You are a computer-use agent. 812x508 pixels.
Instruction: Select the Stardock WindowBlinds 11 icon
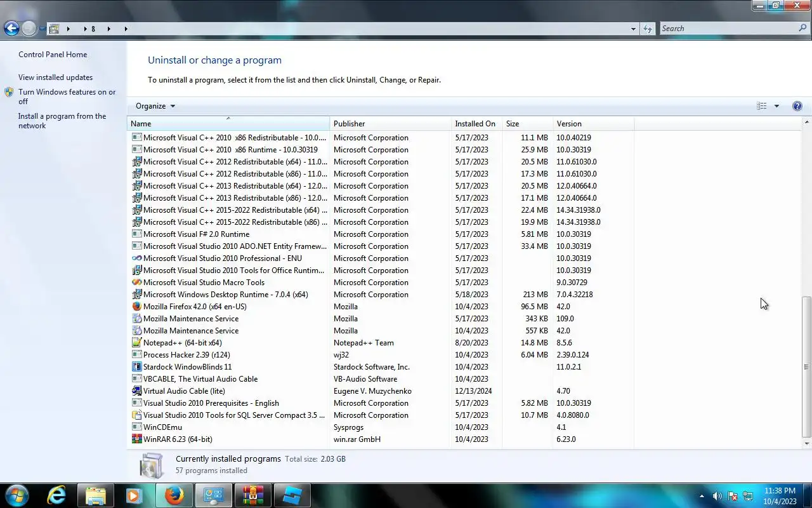point(136,366)
